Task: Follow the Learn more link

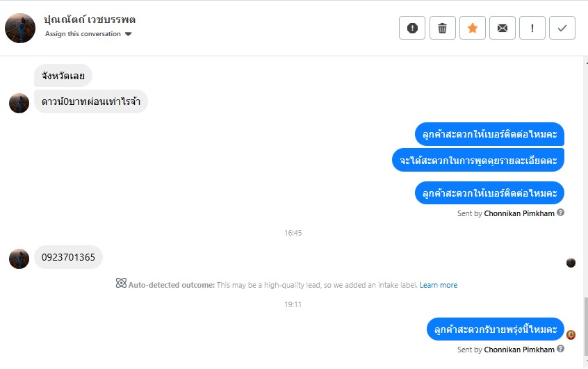Action: pyautogui.click(x=439, y=285)
